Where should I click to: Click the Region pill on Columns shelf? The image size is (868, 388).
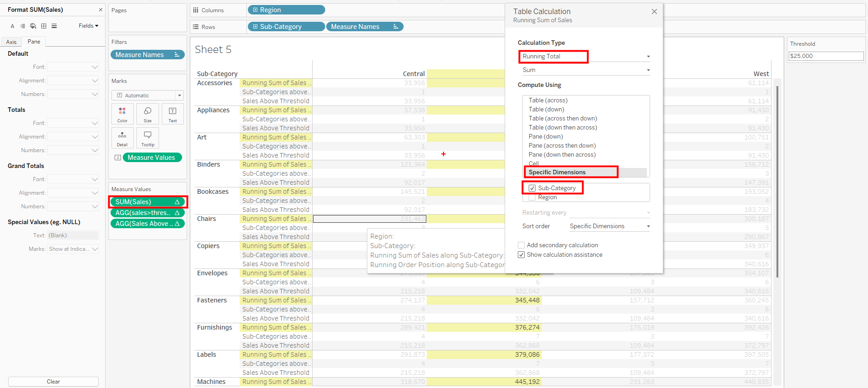pyautogui.click(x=286, y=10)
